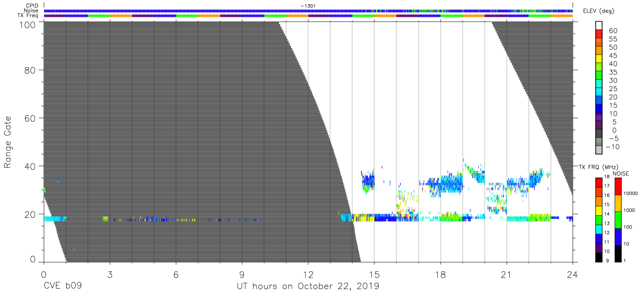This screenshot has width=644, height=297.
Task: Click the Noise color strip above the plot
Action: coord(308,10)
